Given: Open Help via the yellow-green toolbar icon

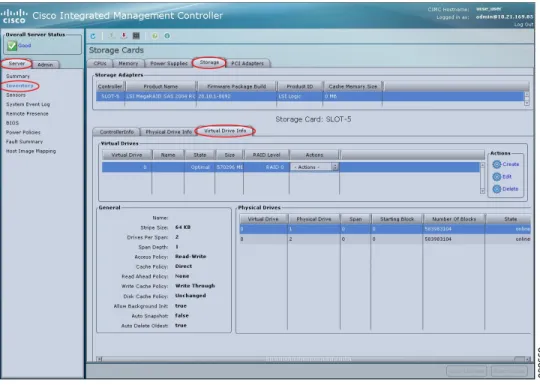Looking at the screenshot, I should pos(155,36).
